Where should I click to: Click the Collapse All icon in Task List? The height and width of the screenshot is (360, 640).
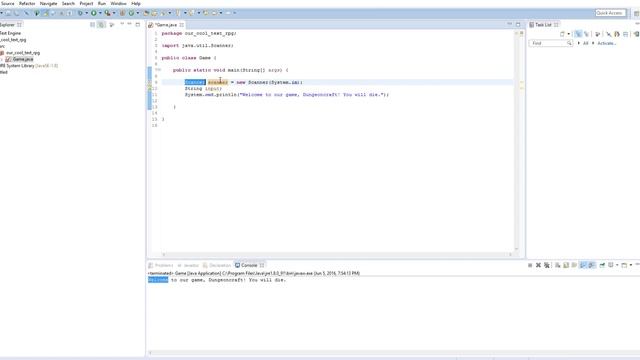tap(625, 34)
